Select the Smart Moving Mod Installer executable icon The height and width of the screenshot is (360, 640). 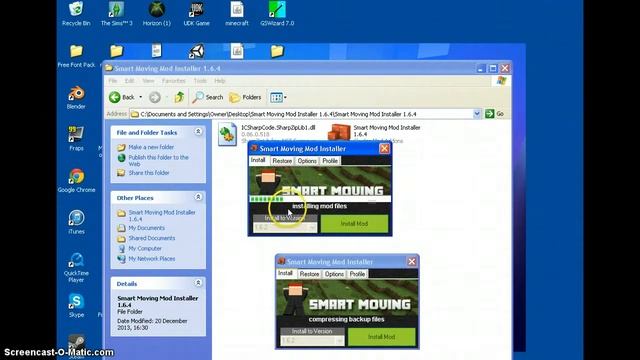pyautogui.click(x=339, y=133)
